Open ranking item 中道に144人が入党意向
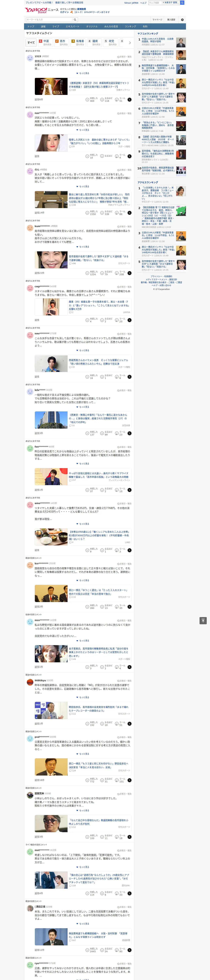 click(158, 40)
